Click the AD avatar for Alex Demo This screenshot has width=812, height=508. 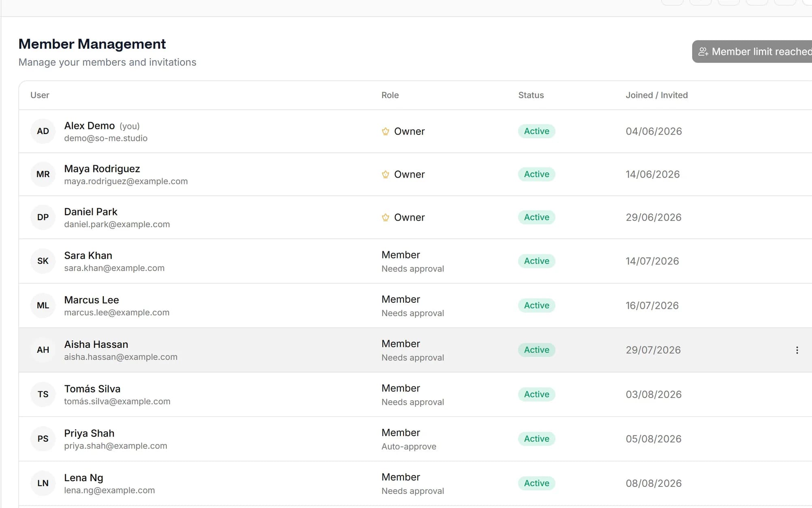coord(43,131)
